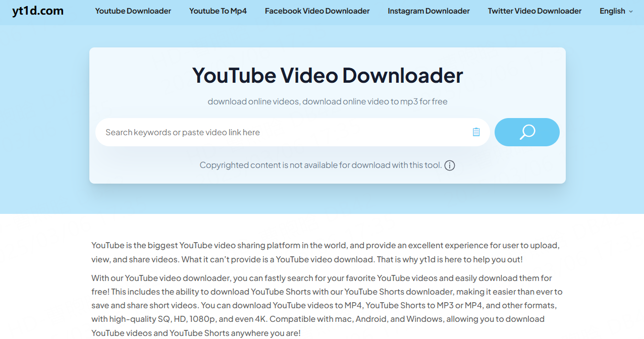644x339 pixels.
Task: Click the magnifying glass search button
Action: (527, 132)
